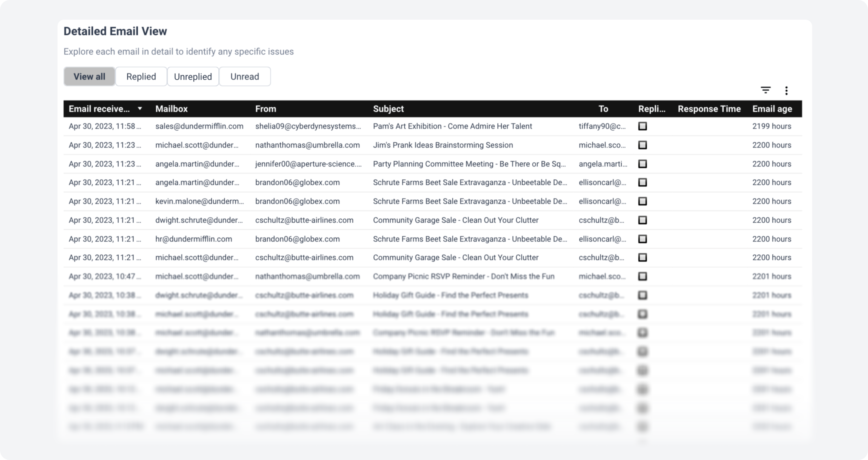Image resolution: width=868 pixels, height=460 pixels.
Task: Sort by Email age column header
Action: (x=772, y=109)
